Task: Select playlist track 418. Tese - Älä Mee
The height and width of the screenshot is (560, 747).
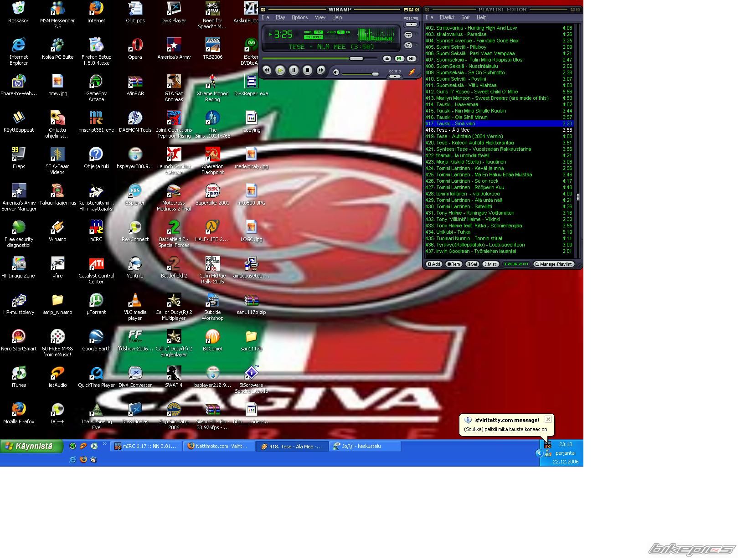Action: pyautogui.click(x=499, y=130)
